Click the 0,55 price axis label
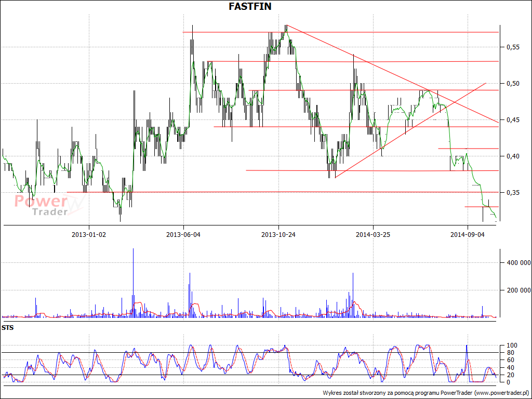 pos(513,47)
